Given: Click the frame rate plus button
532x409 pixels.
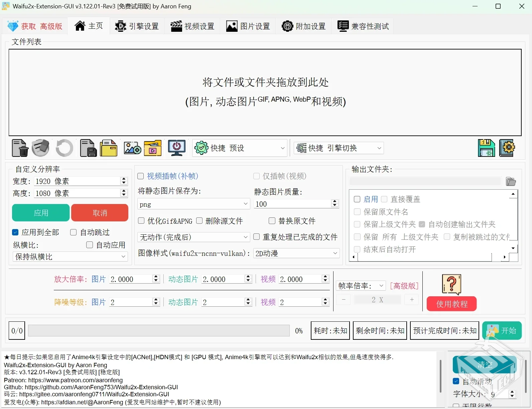Looking at the screenshot, I should (x=412, y=300).
